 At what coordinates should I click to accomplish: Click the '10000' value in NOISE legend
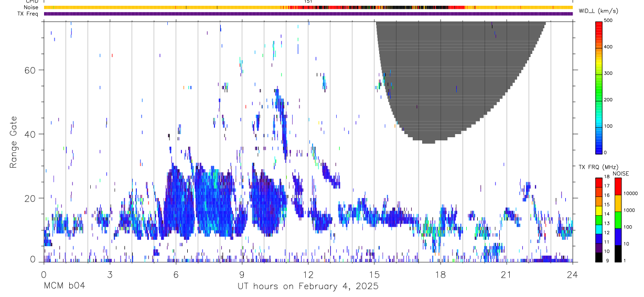(631, 193)
